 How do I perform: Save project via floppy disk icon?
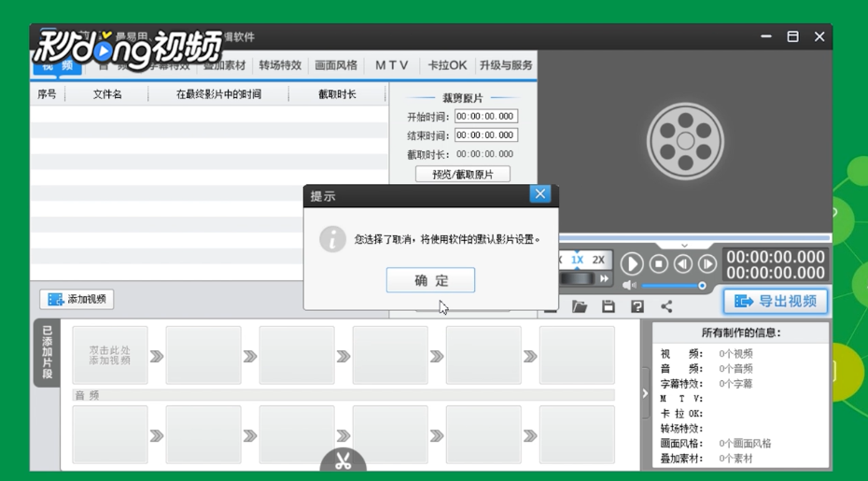[609, 306]
